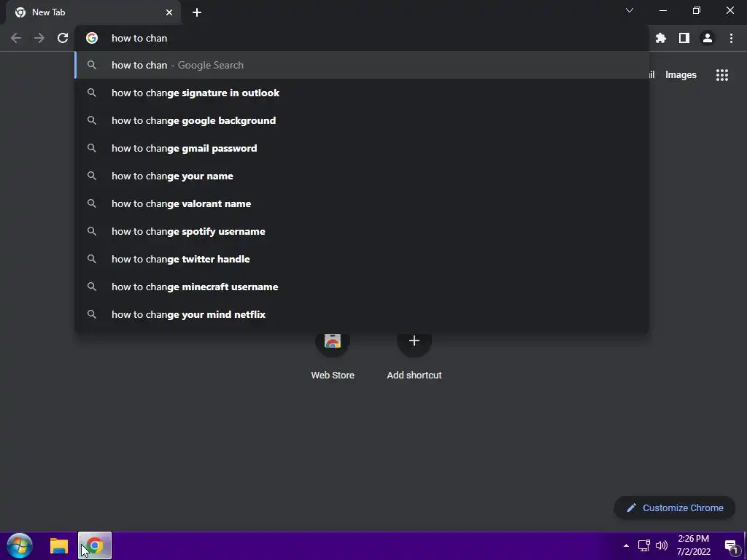This screenshot has height=560, width=747.
Task: Open the Extensions puzzle icon
Action: click(661, 38)
